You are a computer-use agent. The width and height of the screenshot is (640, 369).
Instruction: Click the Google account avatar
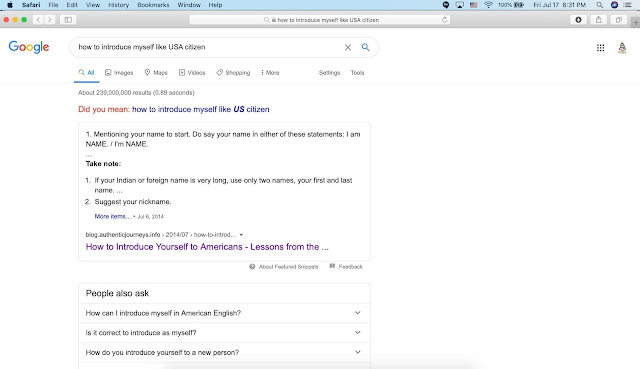pos(622,48)
